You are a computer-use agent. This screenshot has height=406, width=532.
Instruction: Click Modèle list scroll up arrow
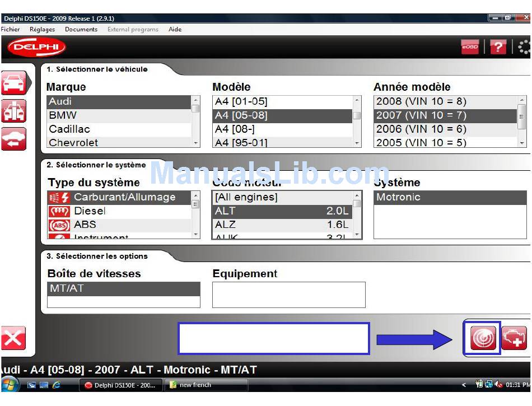(357, 100)
